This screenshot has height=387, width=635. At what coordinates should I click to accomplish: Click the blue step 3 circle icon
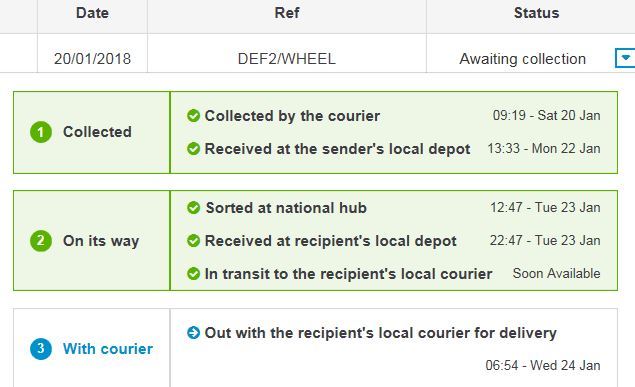pyautogui.click(x=41, y=349)
